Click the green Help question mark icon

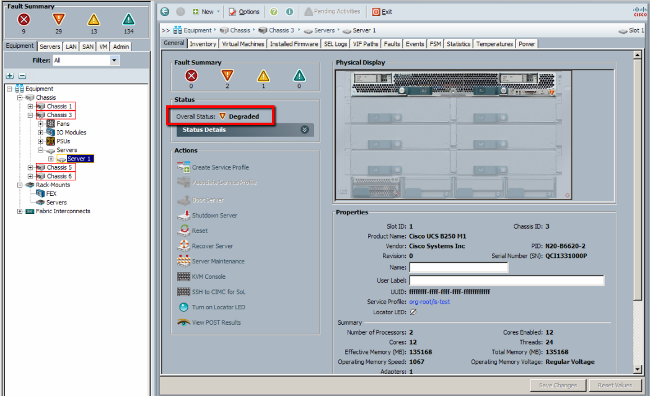pyautogui.click(x=274, y=12)
